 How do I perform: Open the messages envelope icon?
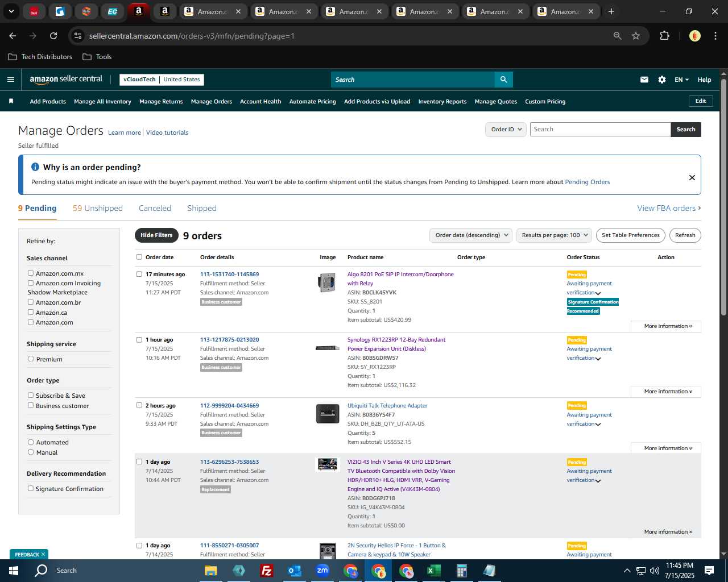click(644, 80)
